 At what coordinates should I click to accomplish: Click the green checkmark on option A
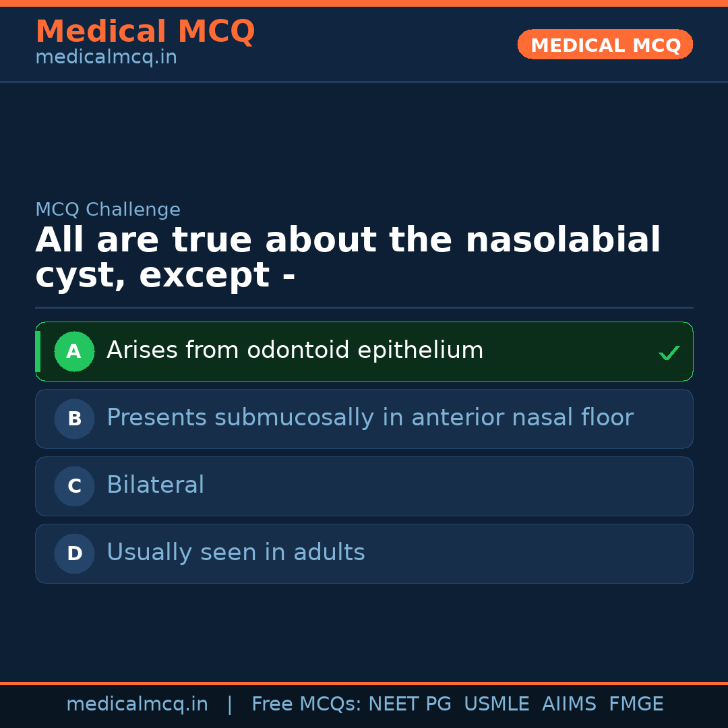coord(669,353)
